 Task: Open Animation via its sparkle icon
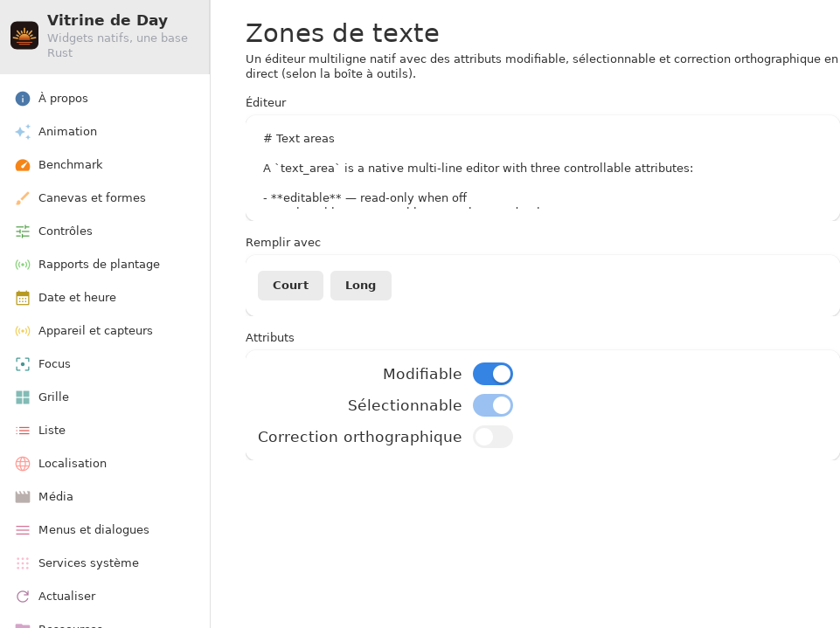pyautogui.click(x=23, y=132)
